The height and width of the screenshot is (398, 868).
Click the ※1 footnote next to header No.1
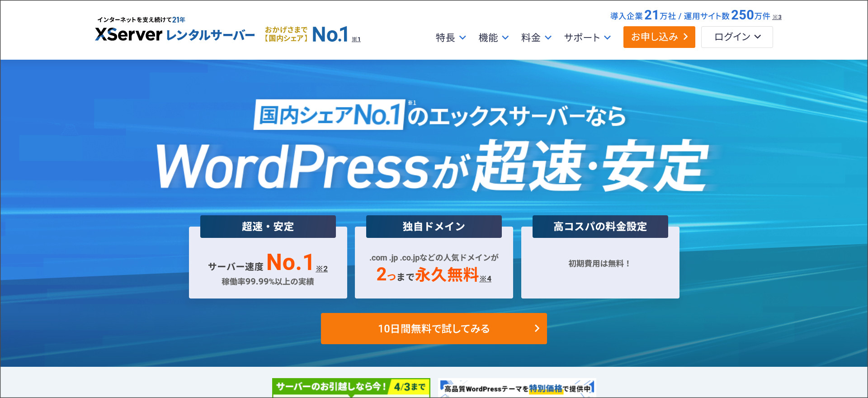(356, 39)
